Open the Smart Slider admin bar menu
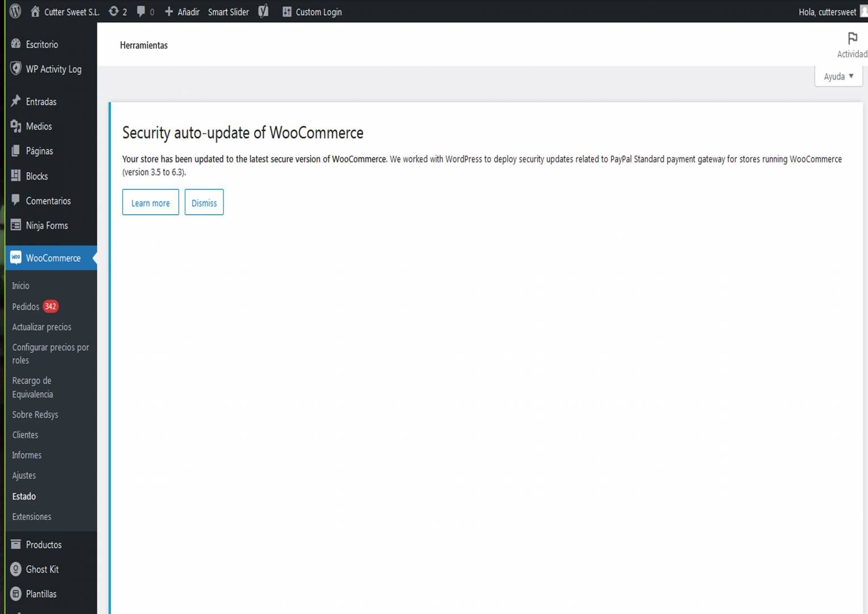The height and width of the screenshot is (614, 868). [x=229, y=12]
